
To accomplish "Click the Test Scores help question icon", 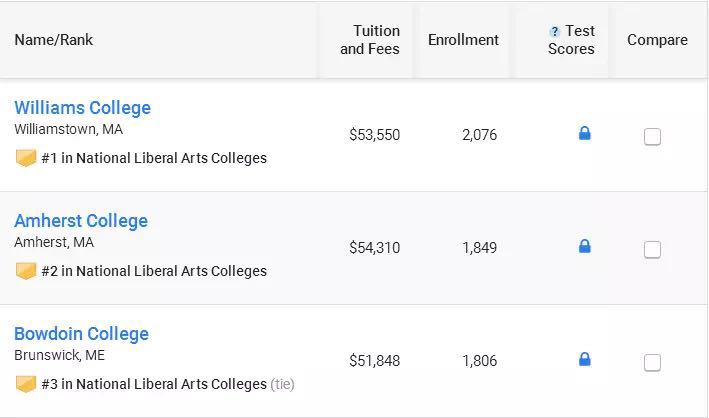I will tap(555, 32).
